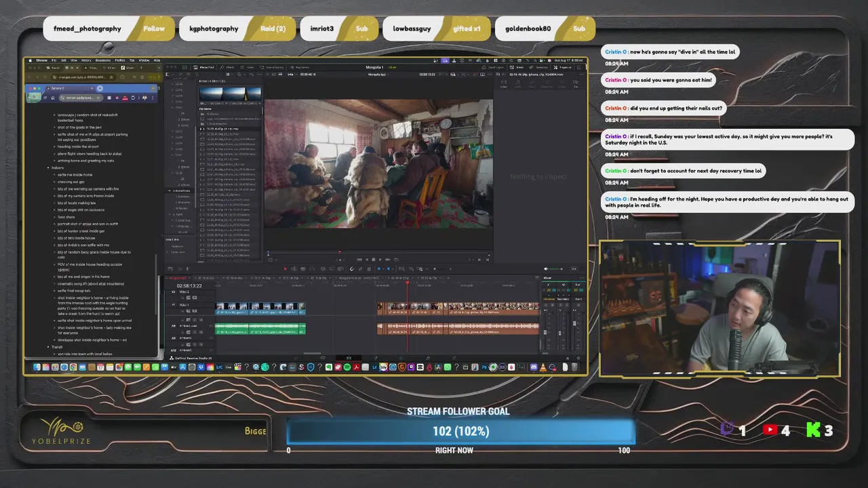Click Chrome back arrow button

coord(29,77)
